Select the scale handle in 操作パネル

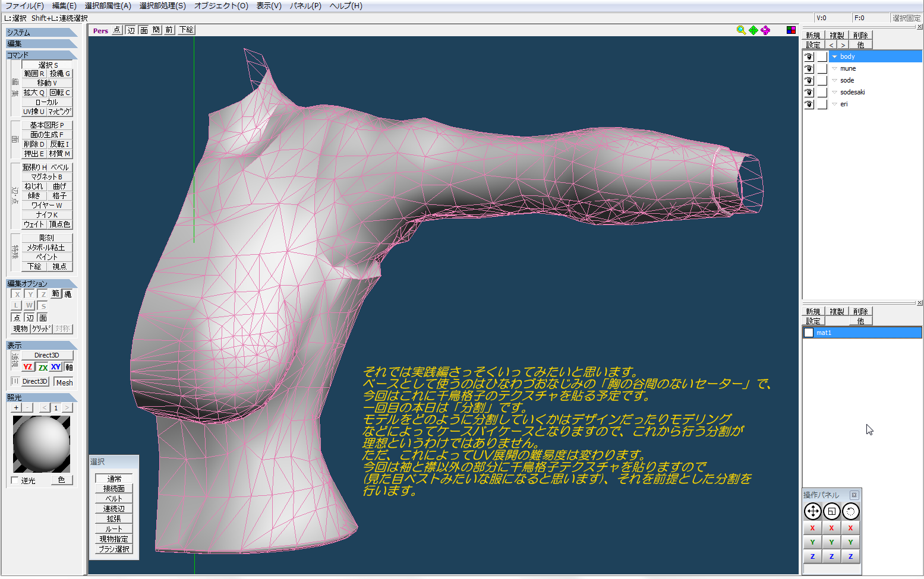click(831, 511)
